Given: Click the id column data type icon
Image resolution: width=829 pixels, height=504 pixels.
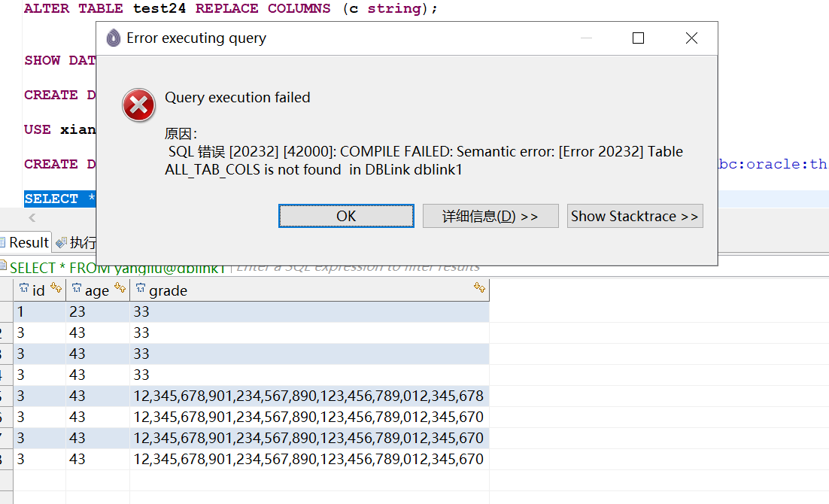Looking at the screenshot, I should point(23,289).
